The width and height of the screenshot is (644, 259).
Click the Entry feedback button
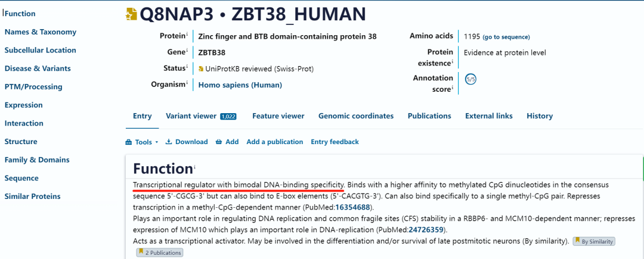click(335, 142)
